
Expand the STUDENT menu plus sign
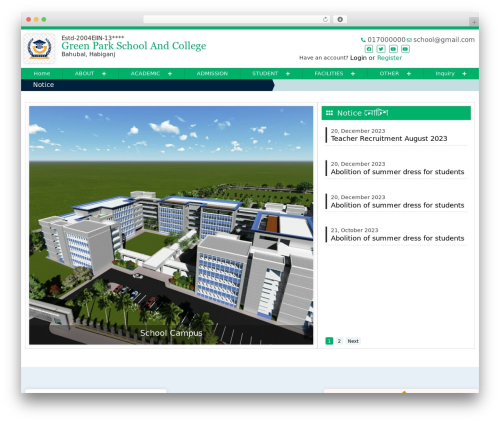coord(288,74)
